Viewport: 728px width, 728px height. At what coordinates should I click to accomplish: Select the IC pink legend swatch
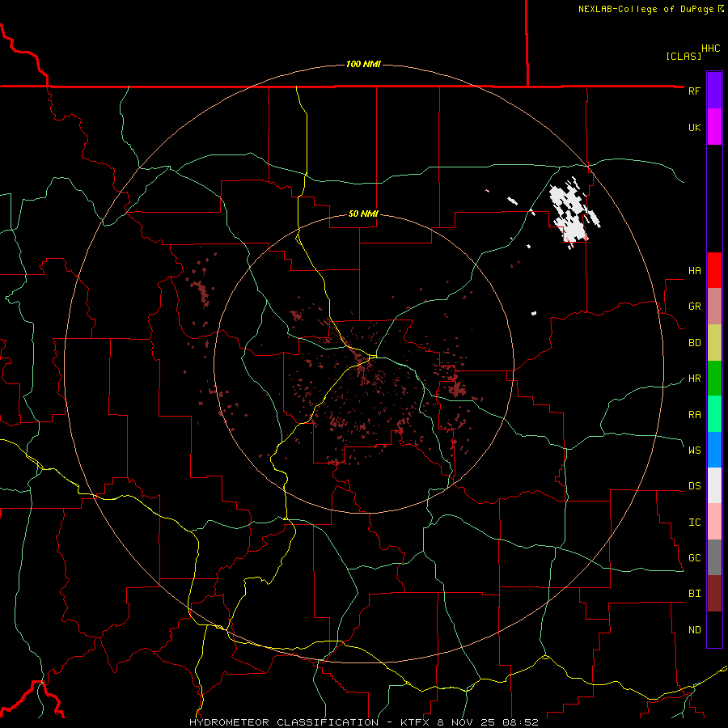(x=714, y=522)
